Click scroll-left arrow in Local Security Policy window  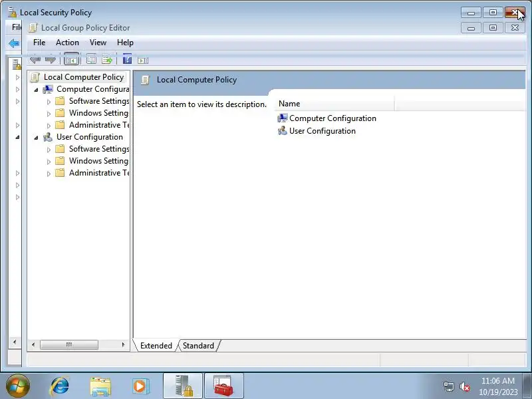[x=15, y=342]
